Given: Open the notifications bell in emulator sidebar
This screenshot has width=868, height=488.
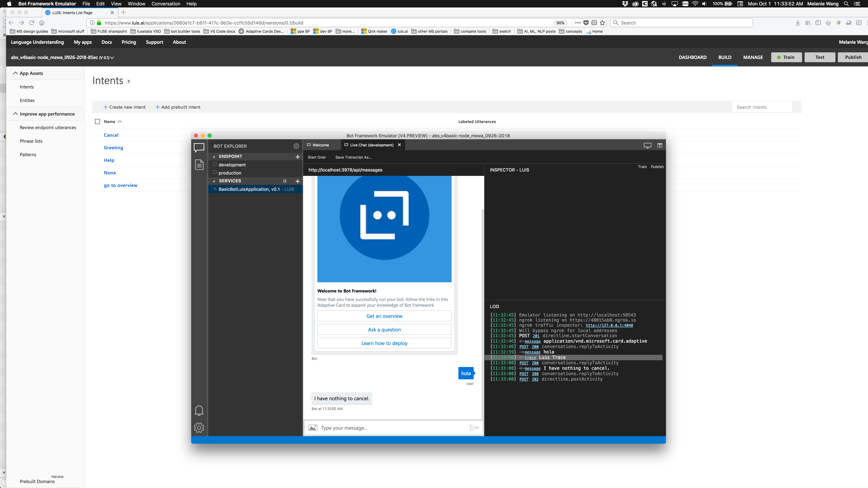Looking at the screenshot, I should tap(199, 411).
